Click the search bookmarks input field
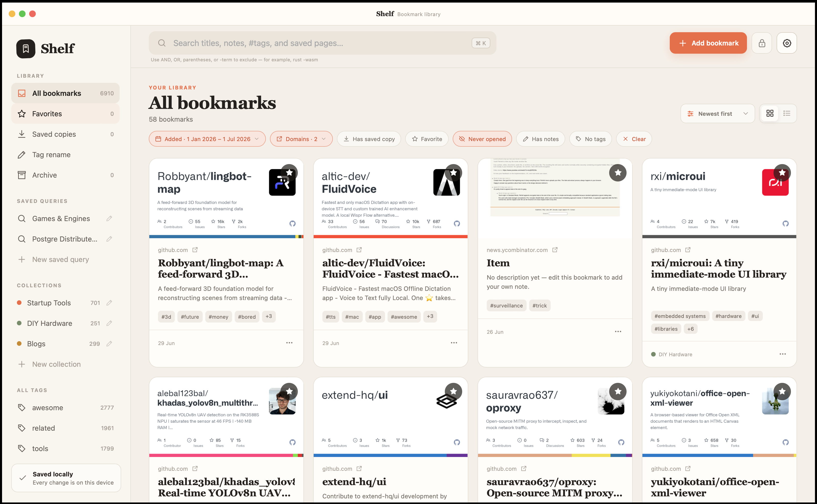Image resolution: width=817 pixels, height=504 pixels. (x=322, y=43)
